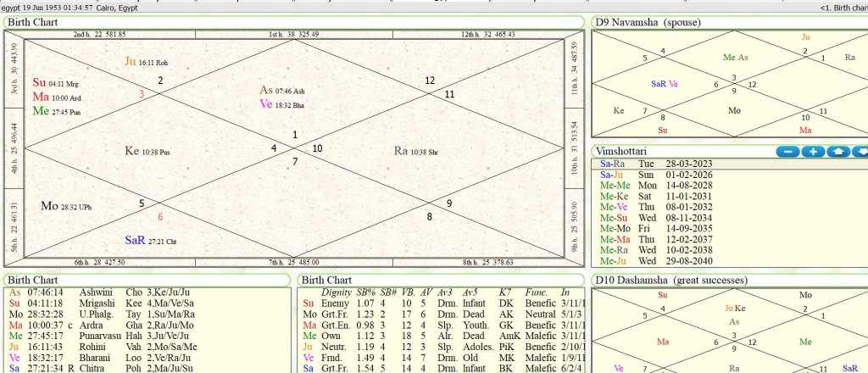Open the D10 Dashamsha panel header
Image resolution: width=868 pixels, height=373 pixels.
pyautogui.click(x=668, y=280)
